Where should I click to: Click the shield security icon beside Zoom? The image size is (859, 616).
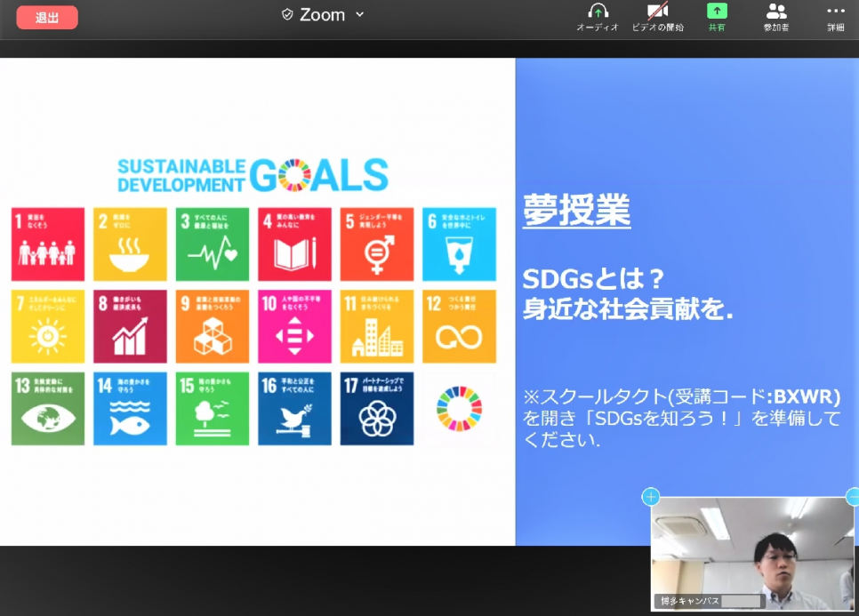point(287,15)
